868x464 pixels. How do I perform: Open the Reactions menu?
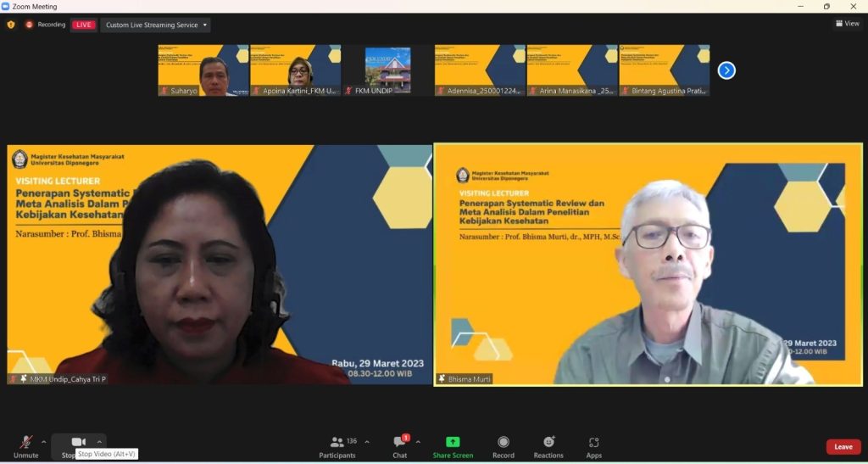(x=548, y=446)
